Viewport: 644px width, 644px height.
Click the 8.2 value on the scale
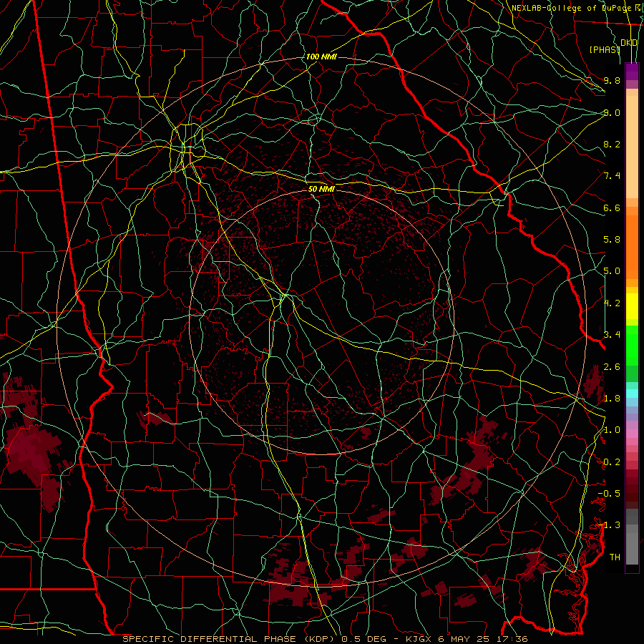(x=612, y=144)
